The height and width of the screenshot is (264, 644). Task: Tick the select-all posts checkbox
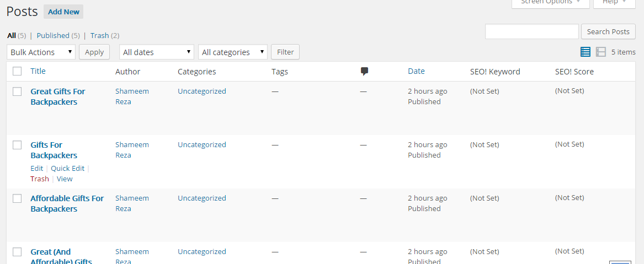tap(17, 71)
